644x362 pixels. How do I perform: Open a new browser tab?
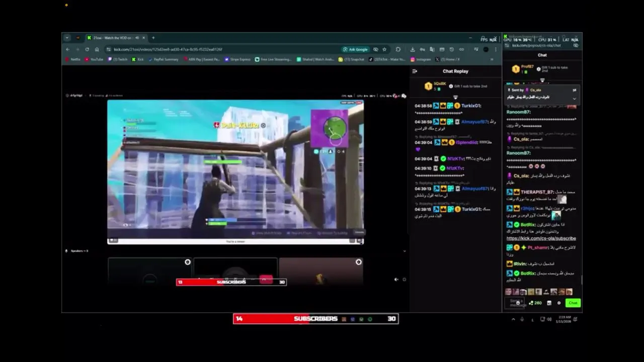click(153, 38)
